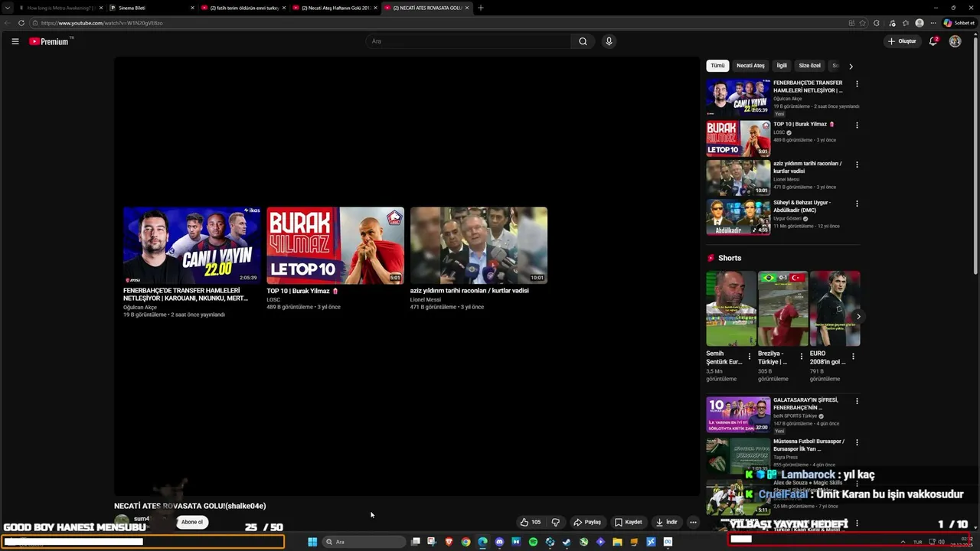This screenshot has height=551, width=980.
Task: Click the Oluştur create button
Action: pos(902,41)
